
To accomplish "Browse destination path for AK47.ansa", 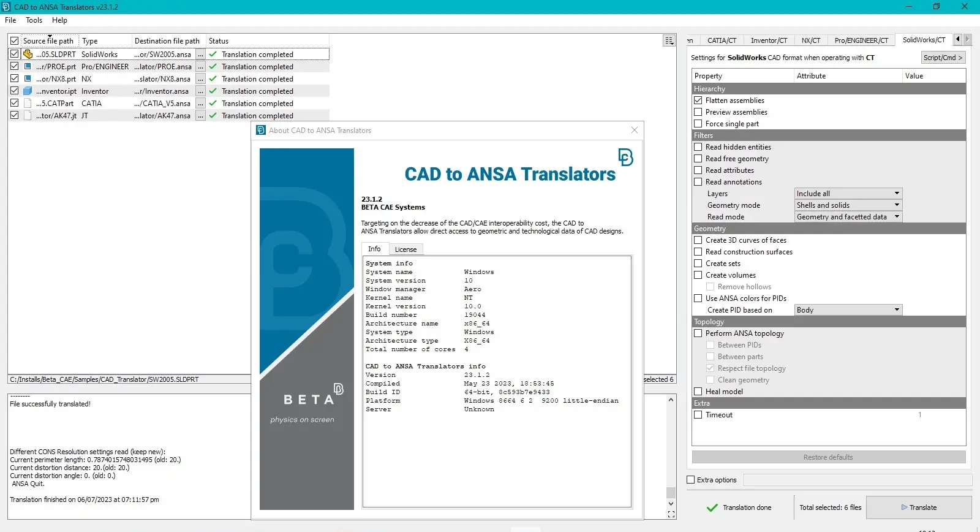I will click(200, 116).
